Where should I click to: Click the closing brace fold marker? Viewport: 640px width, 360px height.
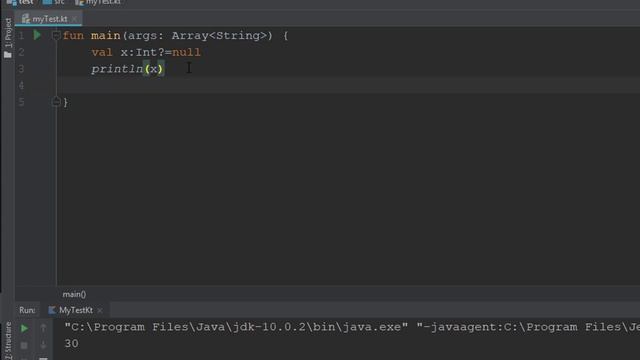pyautogui.click(x=56, y=101)
